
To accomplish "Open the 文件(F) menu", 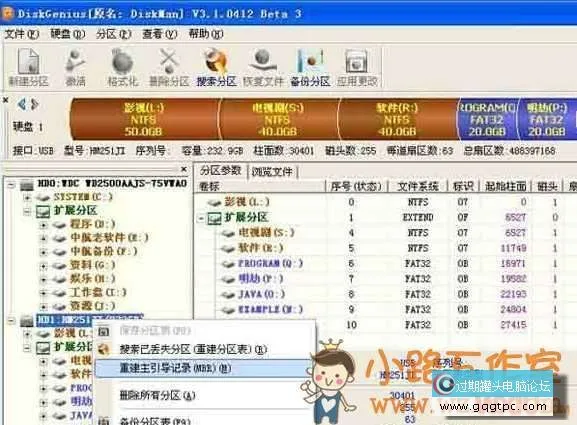I will pyautogui.click(x=22, y=34).
